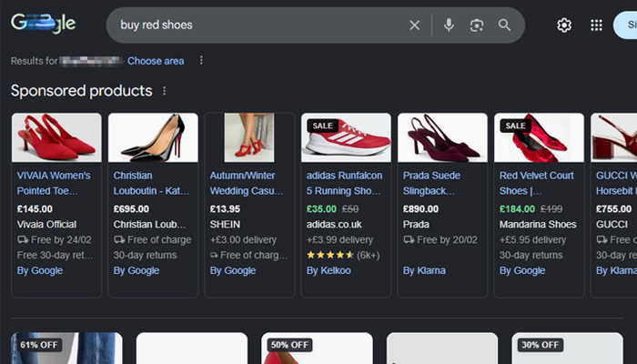Click the black Louboutin stiletto image
Screen dimensions: 637x364
[153, 137]
